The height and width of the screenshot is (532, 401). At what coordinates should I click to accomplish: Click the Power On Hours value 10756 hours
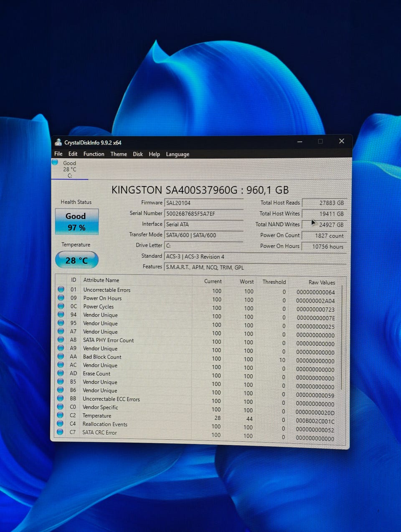(x=324, y=246)
